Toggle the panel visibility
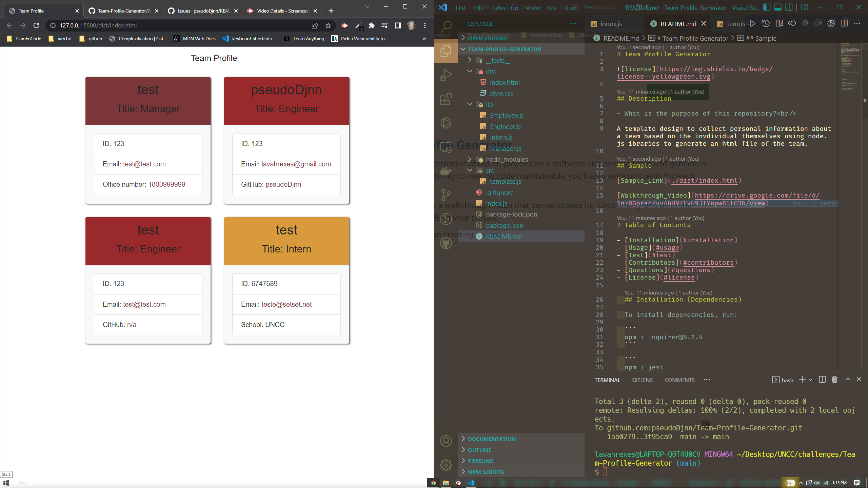The height and width of the screenshot is (488, 868). (x=778, y=7)
